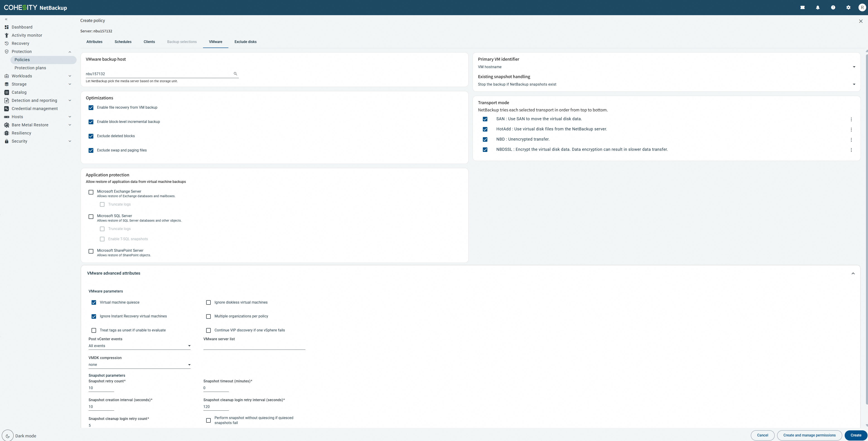The height and width of the screenshot is (441, 868).
Task: Open Policies in the sidebar
Action: click(x=43, y=60)
